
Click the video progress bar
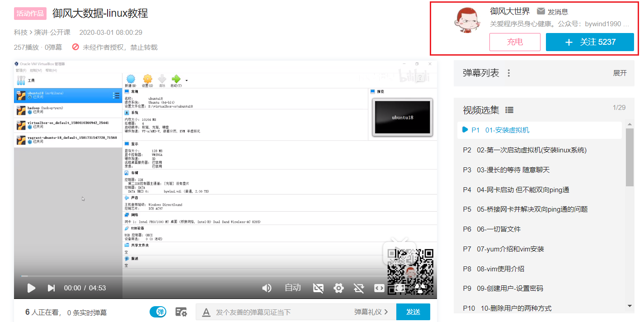[x=226, y=276]
